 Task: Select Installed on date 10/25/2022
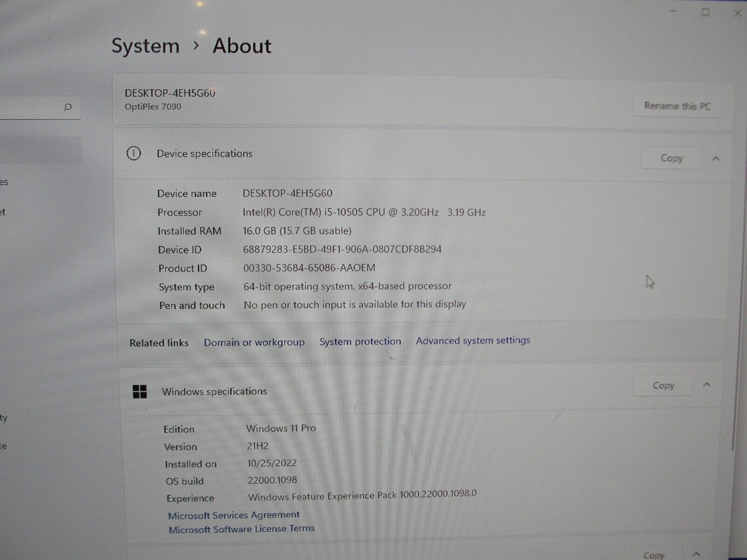point(272,463)
